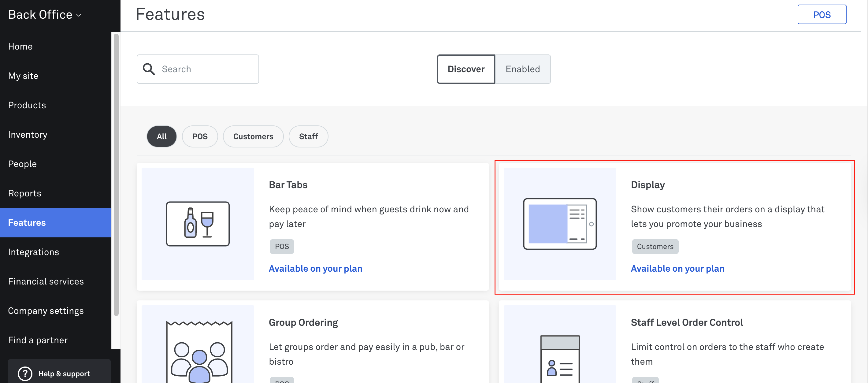Image resolution: width=868 pixels, height=383 pixels.
Task: Click the Display description text
Action: pos(728,217)
